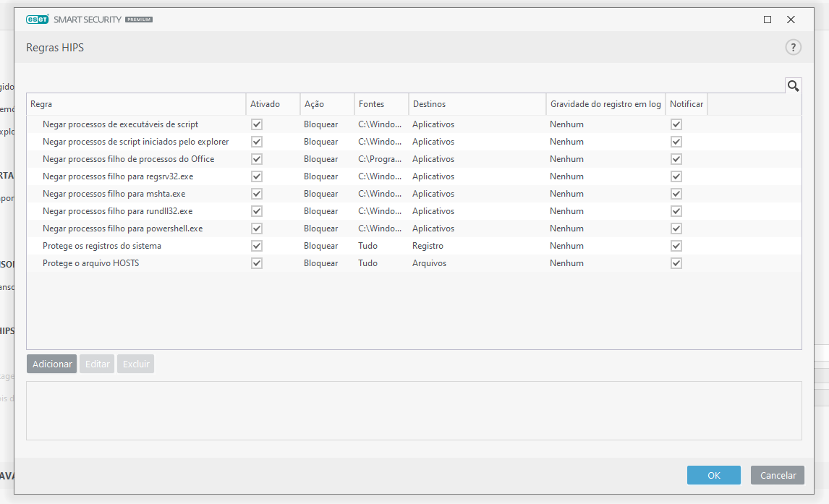Screen dimensions: 829x504
Task: Uncheck Ativado for the mshta.exe rule
Action: pos(257,194)
